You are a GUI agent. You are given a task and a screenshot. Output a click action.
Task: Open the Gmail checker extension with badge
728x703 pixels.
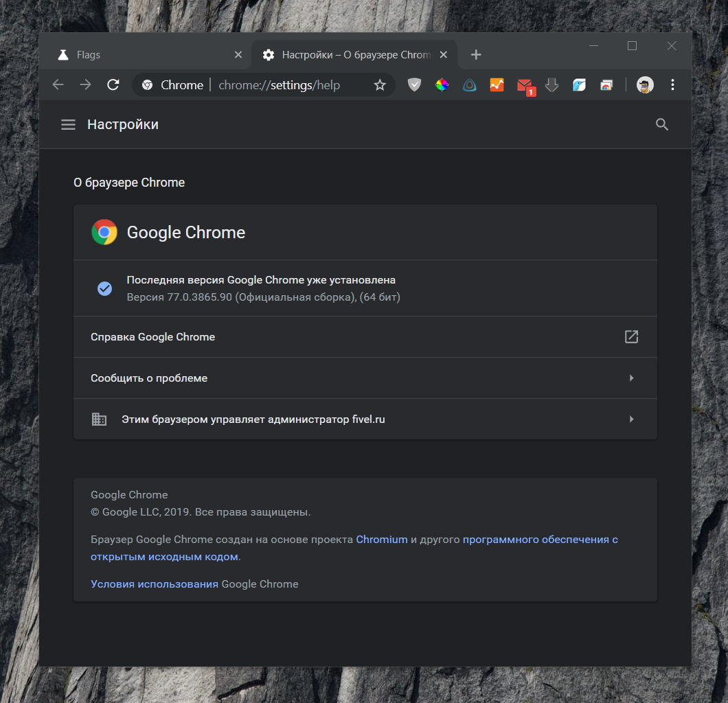pyautogui.click(x=525, y=87)
